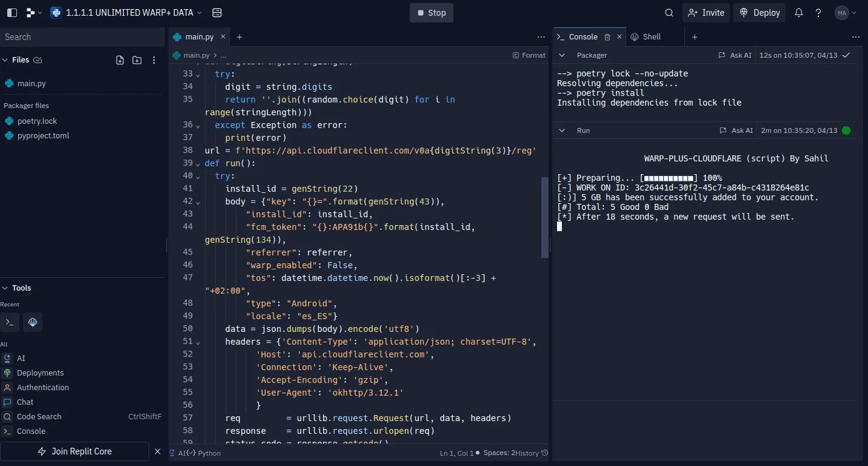This screenshot has width=868, height=466.
Task: Change the Spaces: 2 indentation setting
Action: coord(499,453)
